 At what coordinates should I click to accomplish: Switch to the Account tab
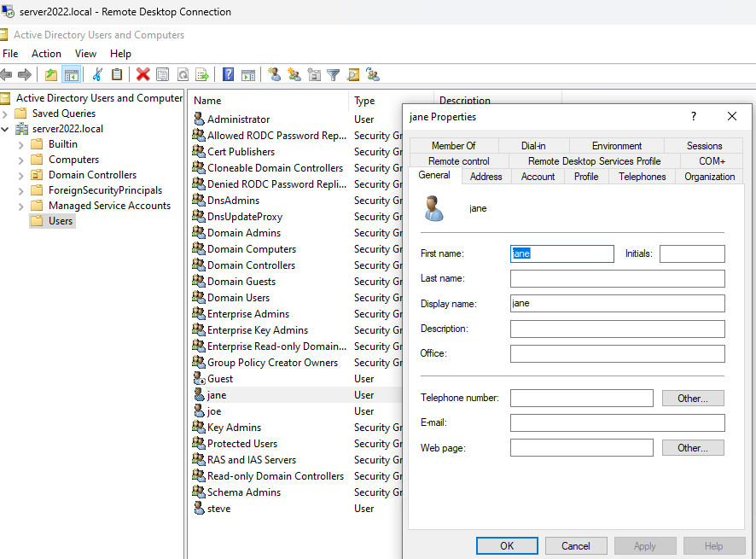pos(538,177)
